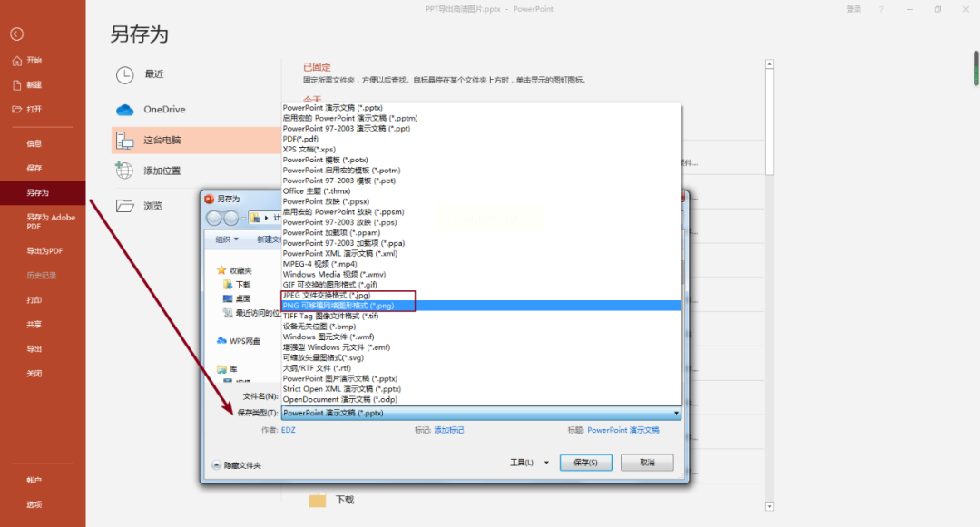
Task: Choose PowerPoint 放映 (*.ppsx) format
Action: coord(481,201)
